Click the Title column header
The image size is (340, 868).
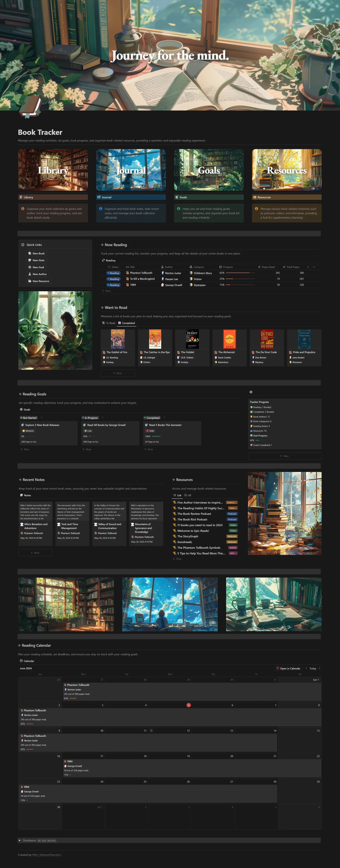pos(130,267)
